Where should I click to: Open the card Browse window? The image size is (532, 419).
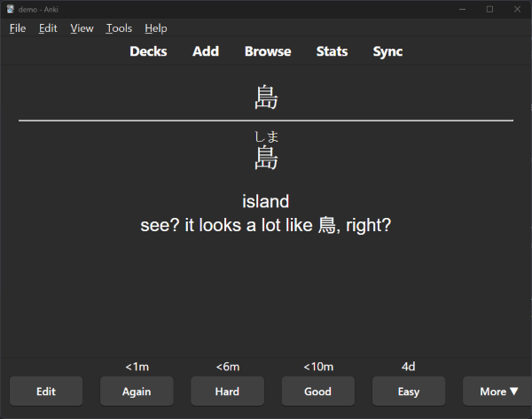pyautogui.click(x=268, y=51)
